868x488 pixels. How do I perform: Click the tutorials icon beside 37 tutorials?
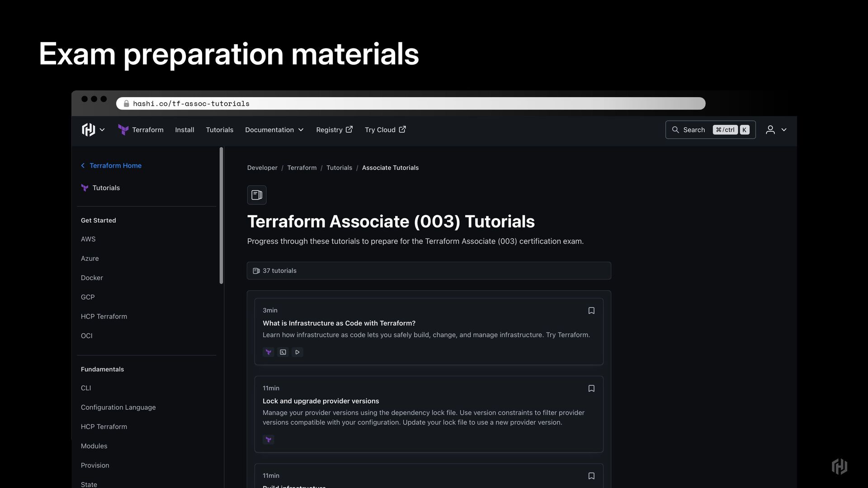click(x=256, y=271)
